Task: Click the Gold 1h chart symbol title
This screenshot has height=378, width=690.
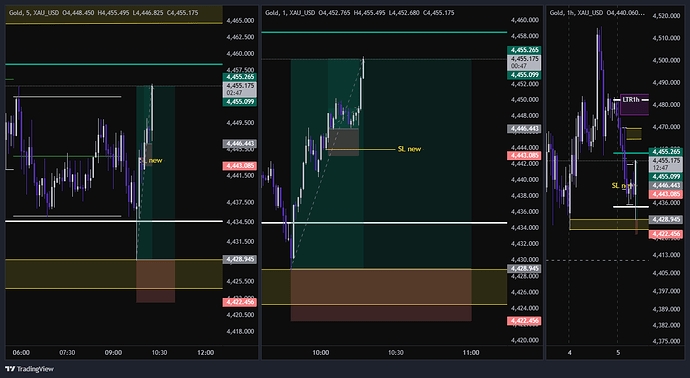Action: tap(576, 13)
